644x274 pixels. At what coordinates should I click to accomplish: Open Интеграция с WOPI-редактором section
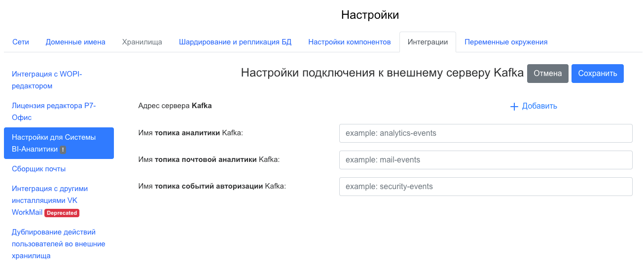(x=47, y=80)
